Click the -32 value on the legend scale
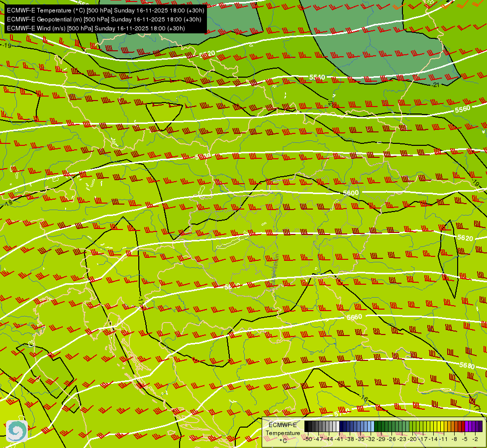This screenshot has width=487, height=448. [371, 439]
